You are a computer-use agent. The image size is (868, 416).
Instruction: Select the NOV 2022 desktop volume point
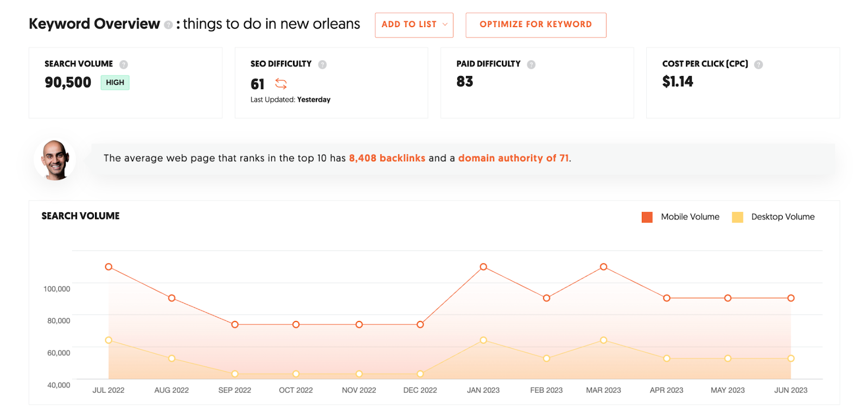(359, 374)
